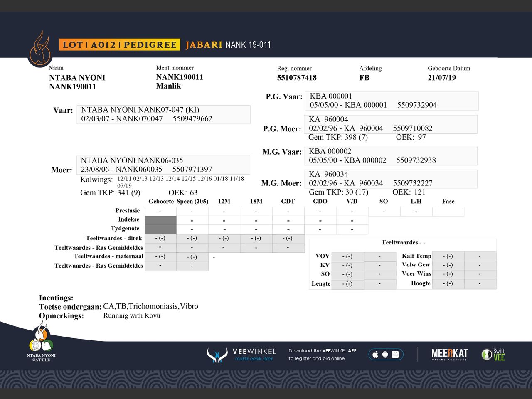This screenshot has height=399, width=532.
Task: Click the Moer box NTABA NYONI NANK06-035
Action: pyautogui.click(x=163, y=165)
